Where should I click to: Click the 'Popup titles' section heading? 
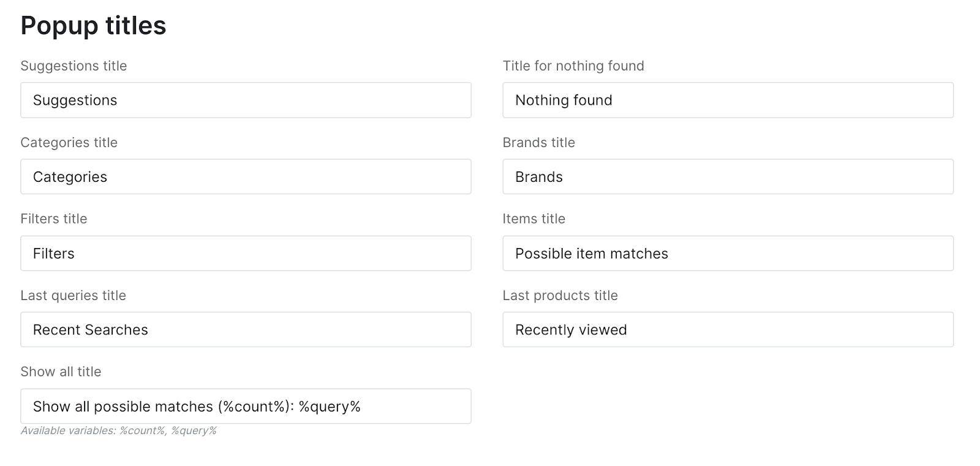coord(93,26)
